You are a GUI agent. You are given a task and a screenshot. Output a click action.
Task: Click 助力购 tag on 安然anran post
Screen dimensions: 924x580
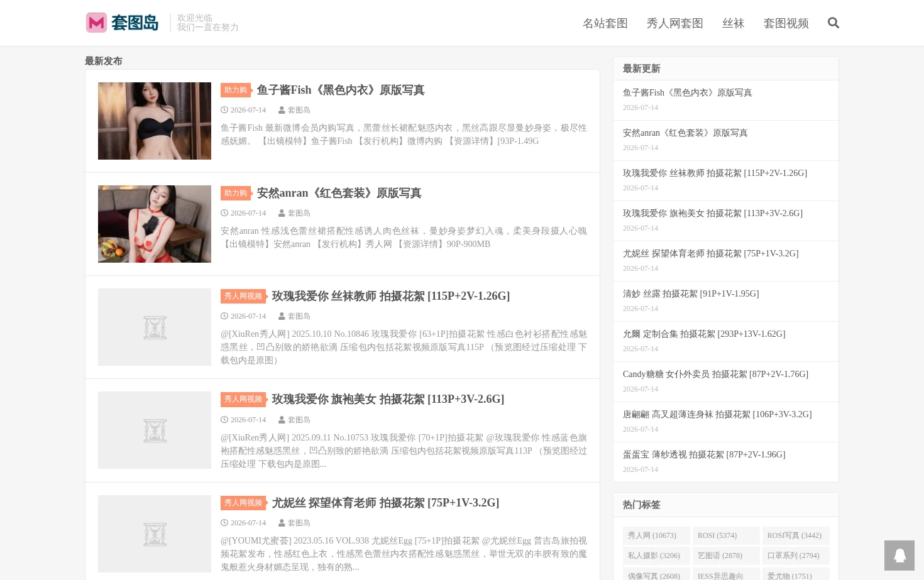236,193
